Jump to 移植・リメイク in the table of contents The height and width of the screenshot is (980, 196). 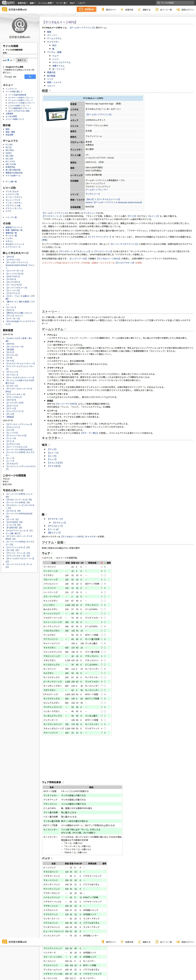54,82
